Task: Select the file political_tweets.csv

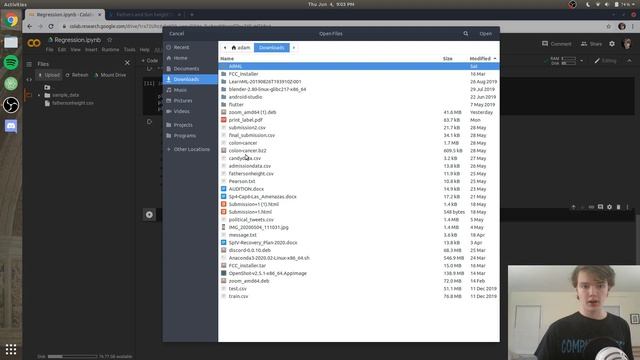Action: pos(359,220)
